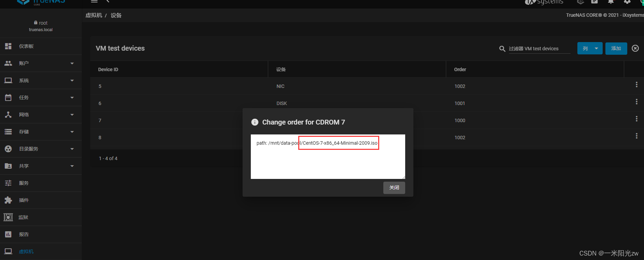This screenshot has width=644, height=260.
Task: Focus the filter VM test devices field
Action: pos(539,49)
